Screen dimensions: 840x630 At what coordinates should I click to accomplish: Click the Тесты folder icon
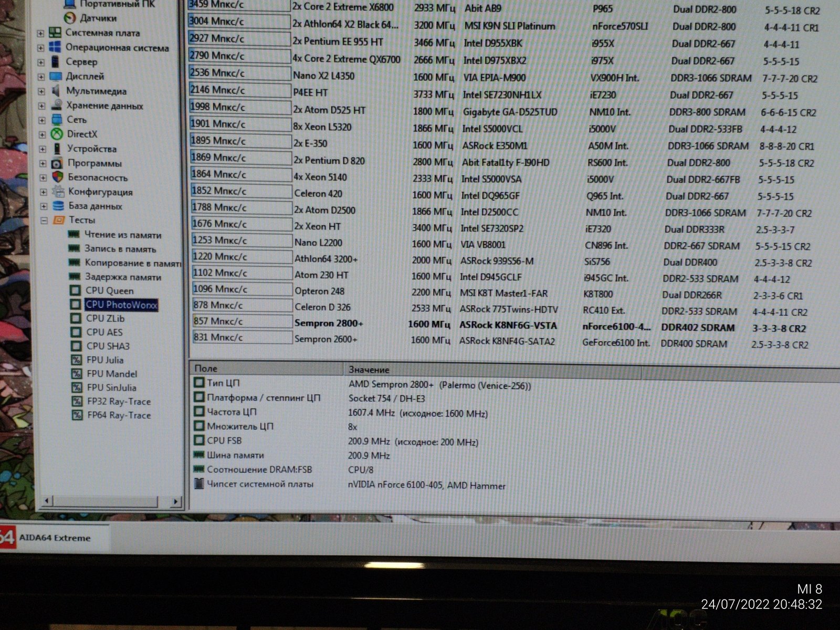pos(59,220)
